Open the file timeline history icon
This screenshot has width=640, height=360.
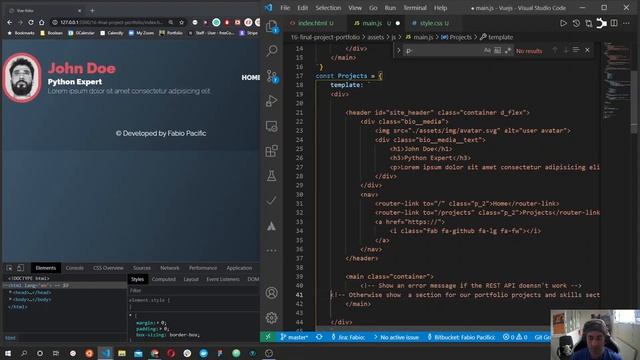[576, 23]
